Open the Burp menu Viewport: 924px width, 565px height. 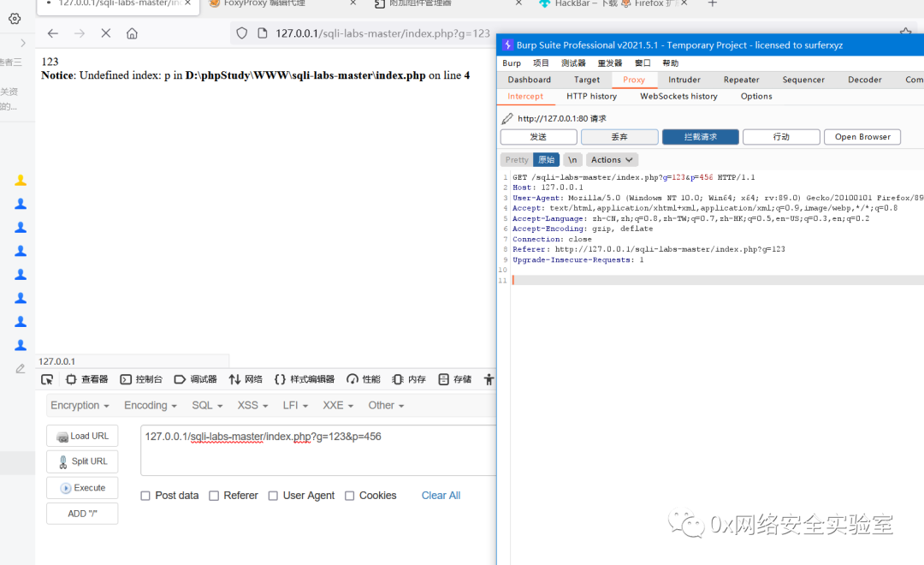[x=512, y=63]
